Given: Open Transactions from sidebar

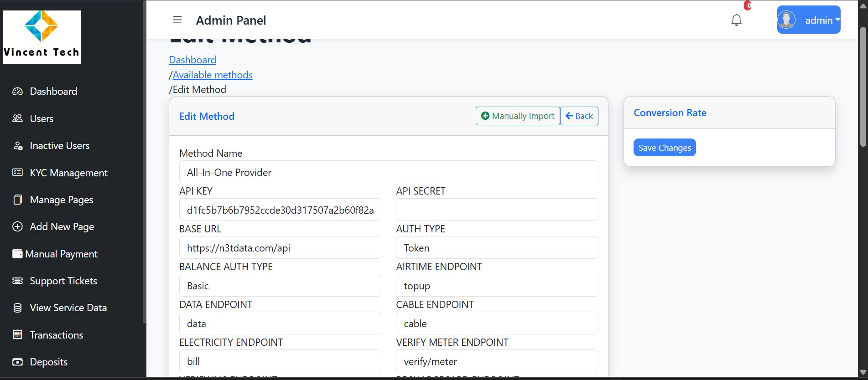Looking at the screenshot, I should [x=57, y=335].
